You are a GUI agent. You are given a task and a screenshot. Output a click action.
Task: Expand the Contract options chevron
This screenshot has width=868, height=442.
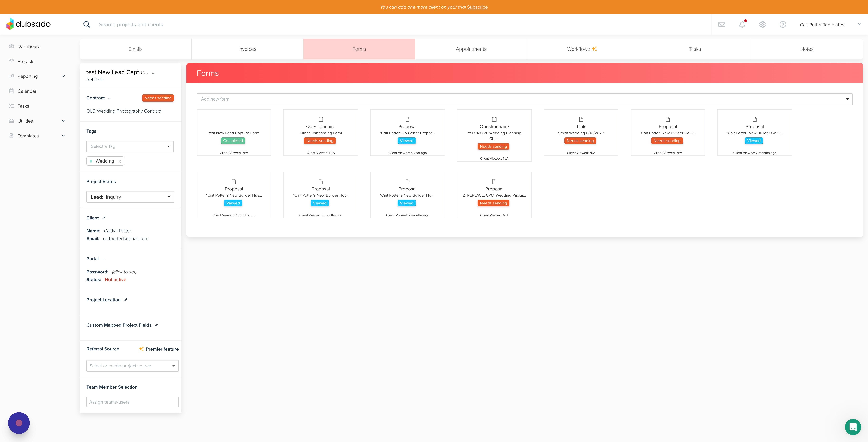click(x=109, y=98)
